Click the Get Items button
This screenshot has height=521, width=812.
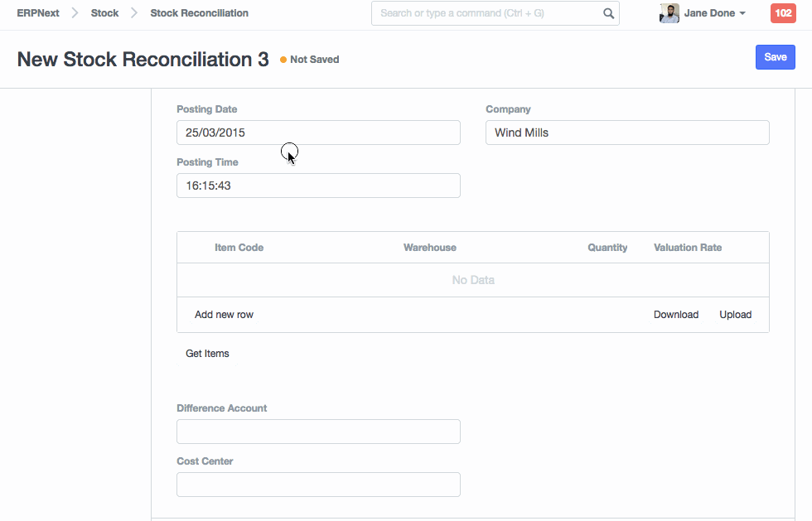[207, 354]
